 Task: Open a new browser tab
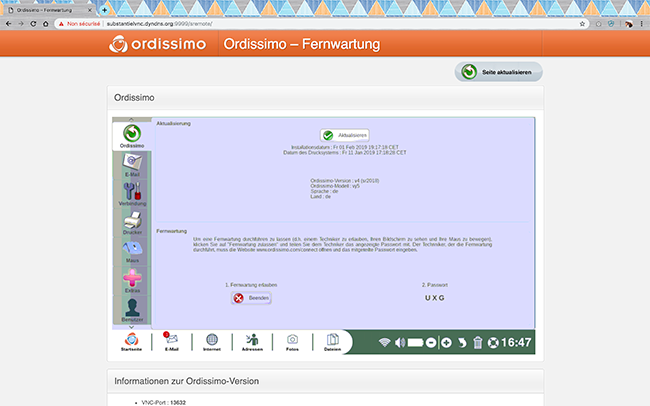104,10
